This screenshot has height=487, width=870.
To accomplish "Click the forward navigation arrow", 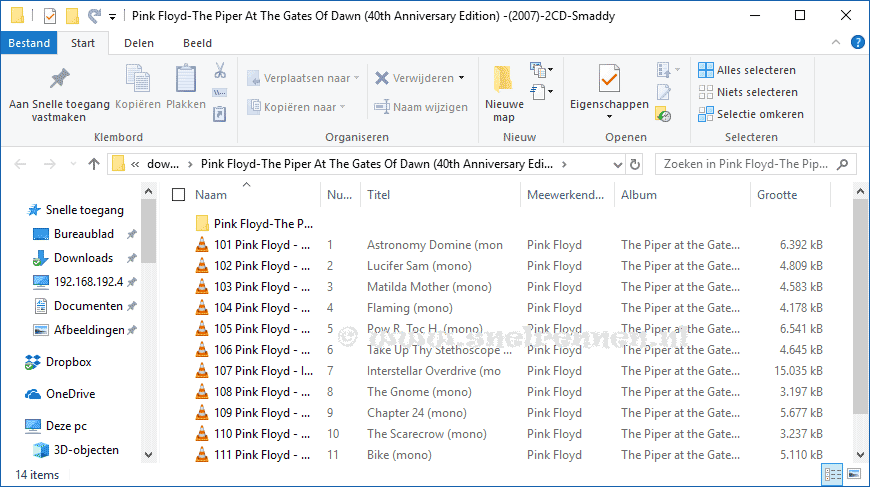I will point(49,164).
